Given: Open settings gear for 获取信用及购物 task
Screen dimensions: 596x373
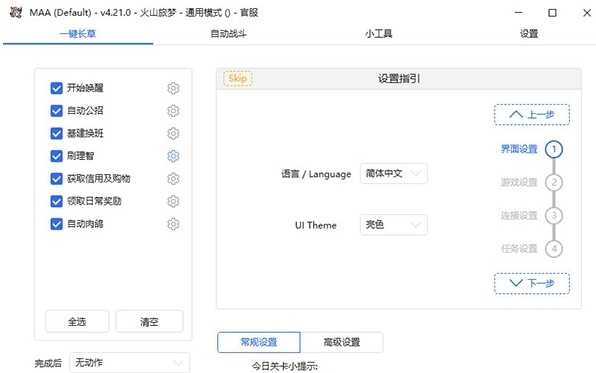Looking at the screenshot, I should tap(173, 179).
